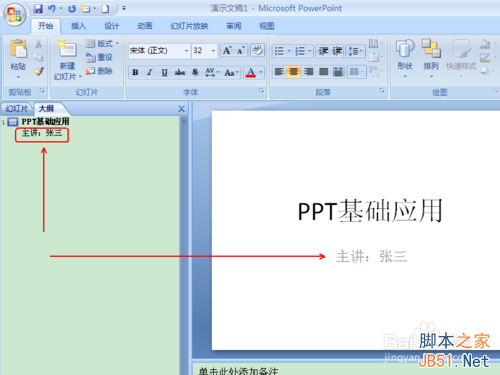Close the outline pane
This screenshot has height=375, width=500.
pyautogui.click(x=181, y=109)
